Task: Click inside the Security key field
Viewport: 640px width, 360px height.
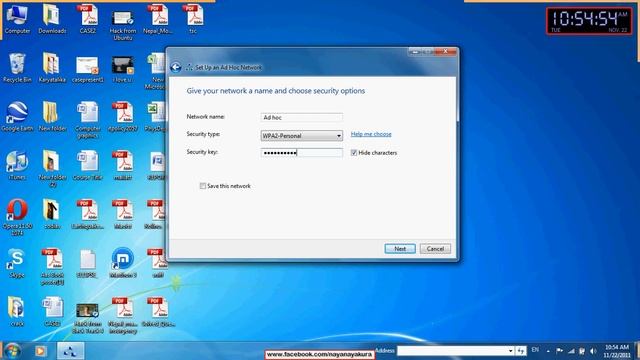Action: [x=301, y=153]
